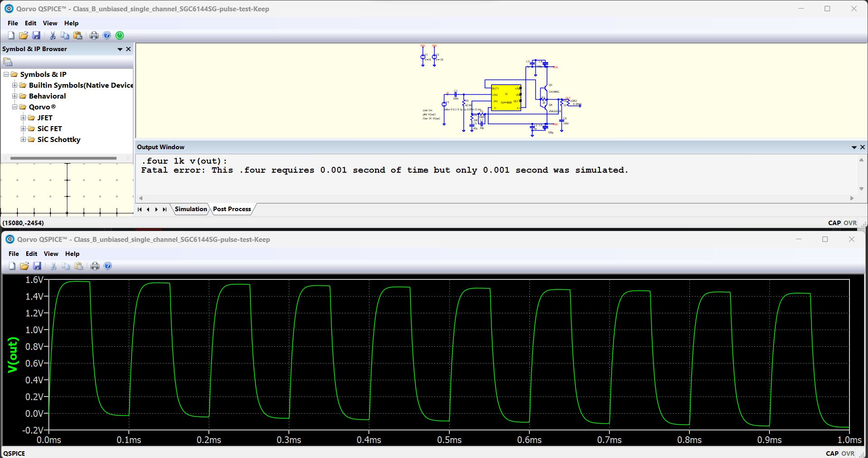This screenshot has width=868, height=458.
Task: Click Output Window scroll left arrow
Action: click(141, 198)
